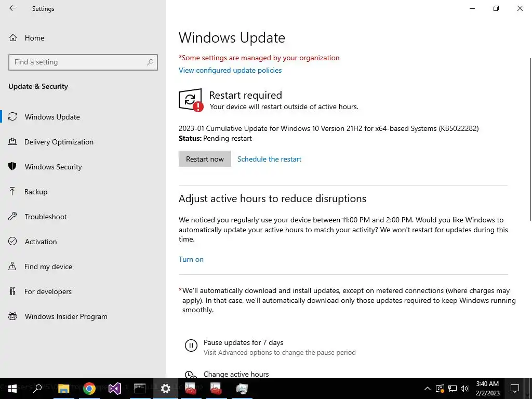This screenshot has height=399, width=532.
Task: Open View configured update policies link
Action: coord(230,70)
